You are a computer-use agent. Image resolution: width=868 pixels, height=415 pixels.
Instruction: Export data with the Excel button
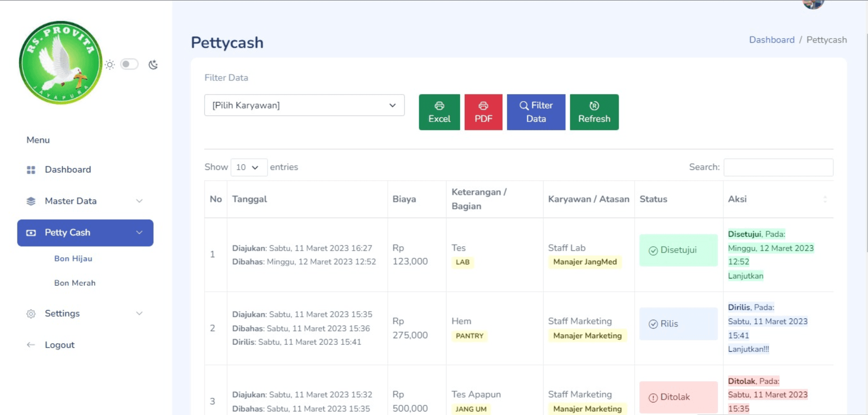[x=439, y=112]
